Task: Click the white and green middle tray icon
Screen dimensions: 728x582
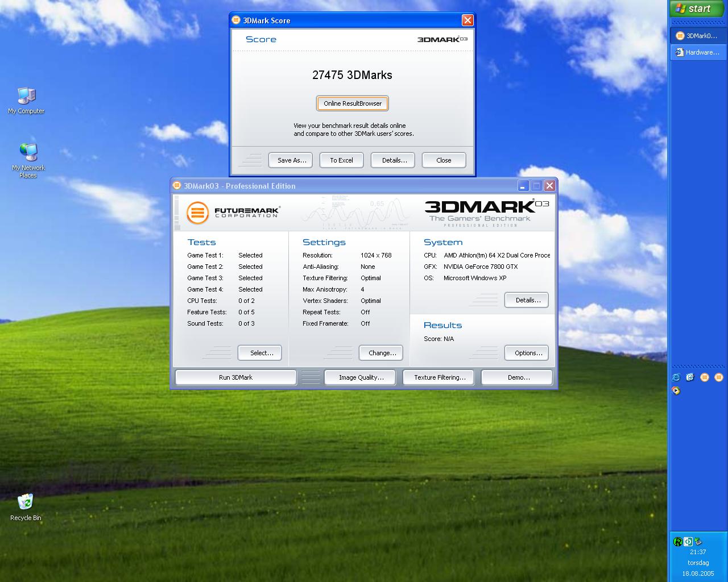Action: click(x=688, y=542)
